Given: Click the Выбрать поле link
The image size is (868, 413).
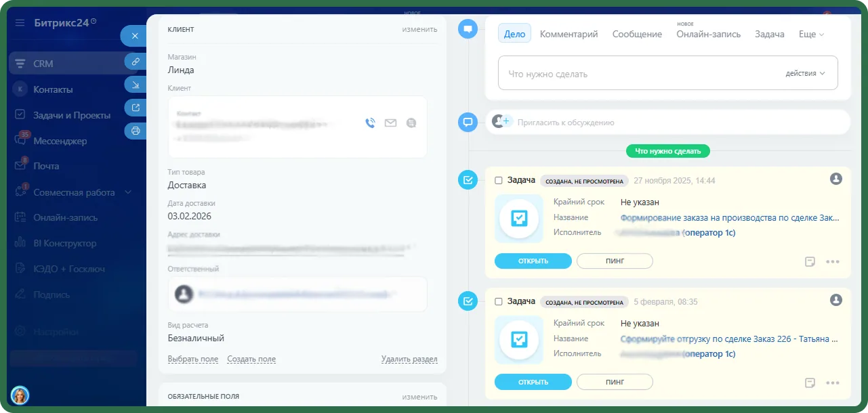Looking at the screenshot, I should pos(193,360).
